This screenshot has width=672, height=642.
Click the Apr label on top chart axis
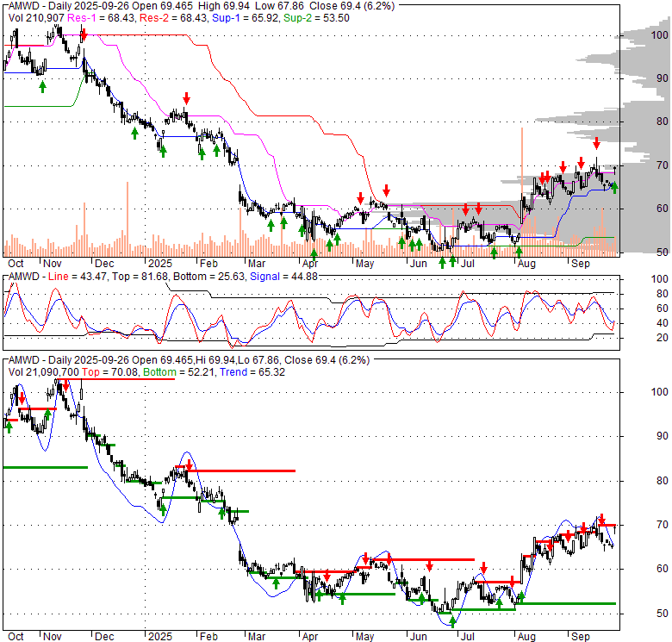click(310, 264)
